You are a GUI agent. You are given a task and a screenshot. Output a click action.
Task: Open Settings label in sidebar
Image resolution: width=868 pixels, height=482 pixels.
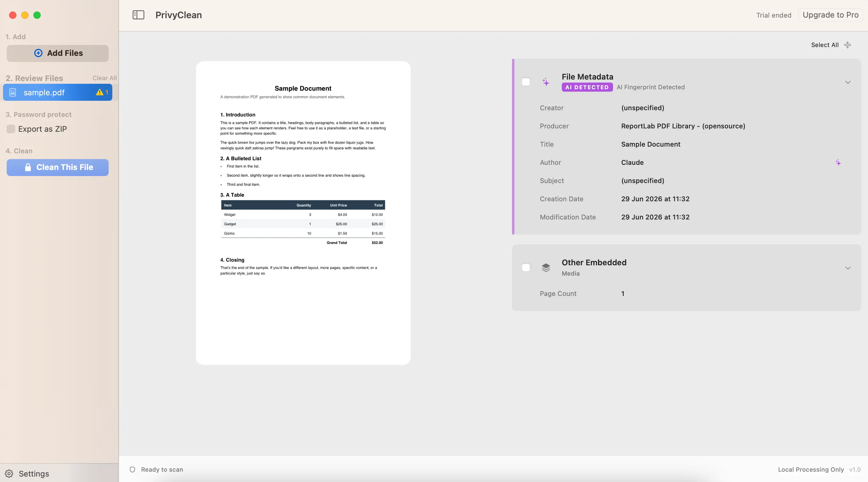pos(34,474)
